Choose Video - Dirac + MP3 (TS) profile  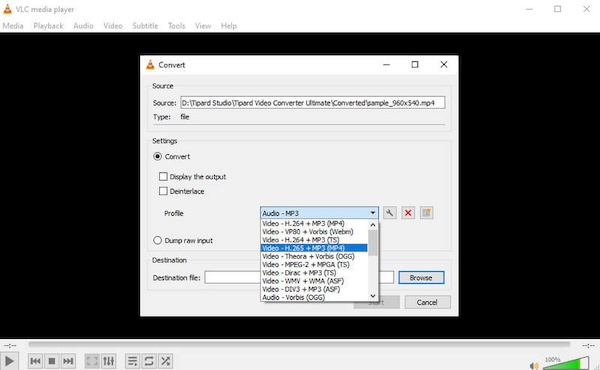tap(314, 273)
